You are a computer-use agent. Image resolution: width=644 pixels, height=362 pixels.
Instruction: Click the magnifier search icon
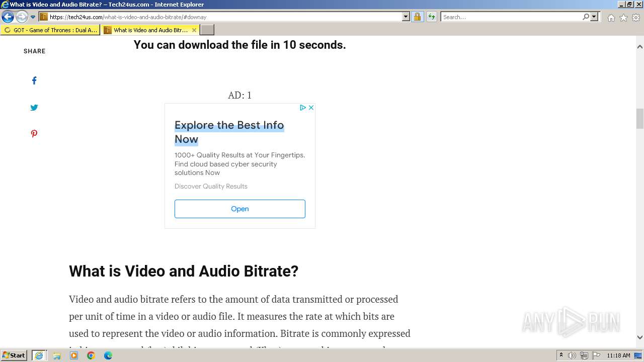[x=586, y=17]
